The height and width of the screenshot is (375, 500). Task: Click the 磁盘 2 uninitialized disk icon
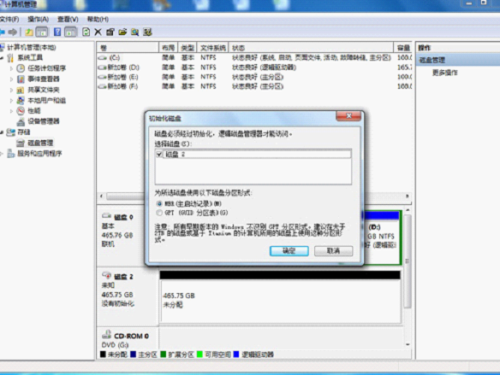pos(106,276)
